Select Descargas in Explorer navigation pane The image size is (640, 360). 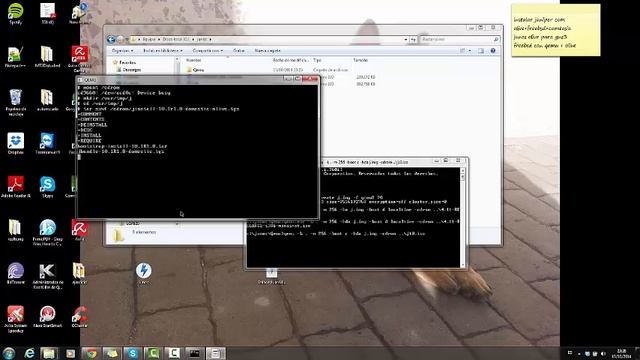128,70
